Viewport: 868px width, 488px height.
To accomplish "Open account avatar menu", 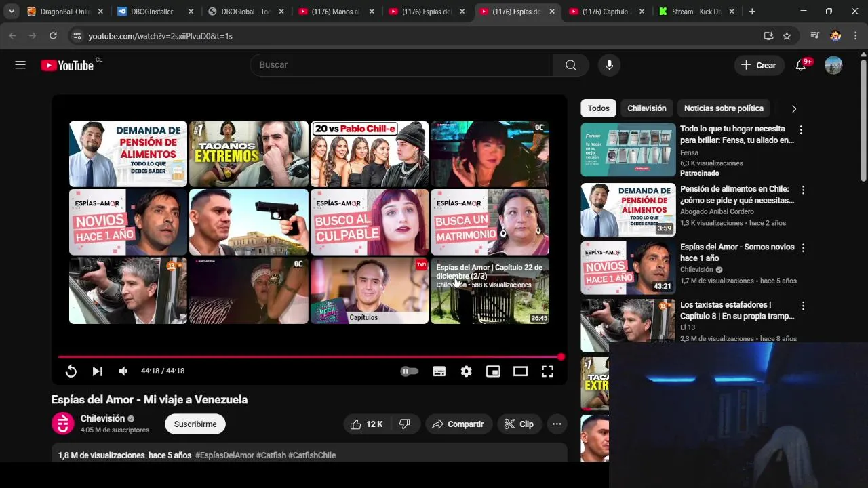I will [x=833, y=65].
